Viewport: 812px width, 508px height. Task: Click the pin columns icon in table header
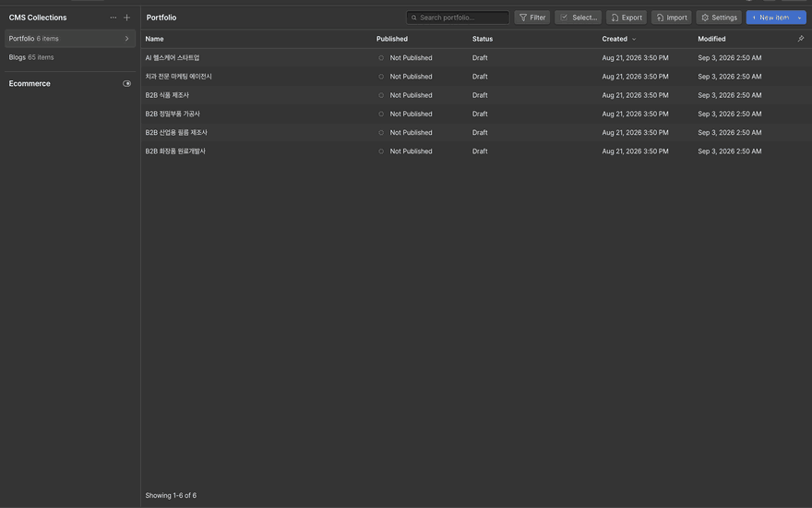point(801,39)
